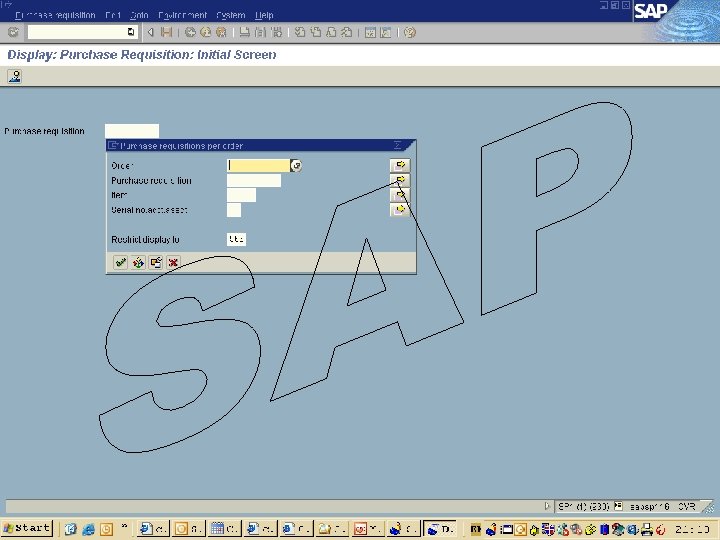Switch to the active SAP taskbar button
The image size is (720, 540).
tap(440, 529)
